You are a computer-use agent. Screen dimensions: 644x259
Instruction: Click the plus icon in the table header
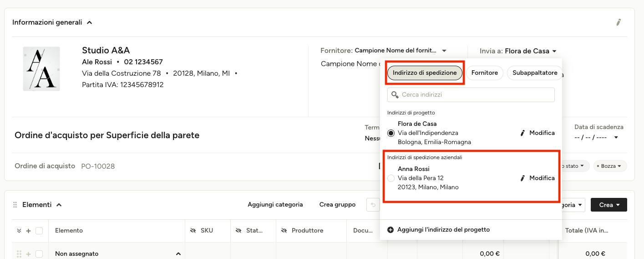tap(28, 231)
